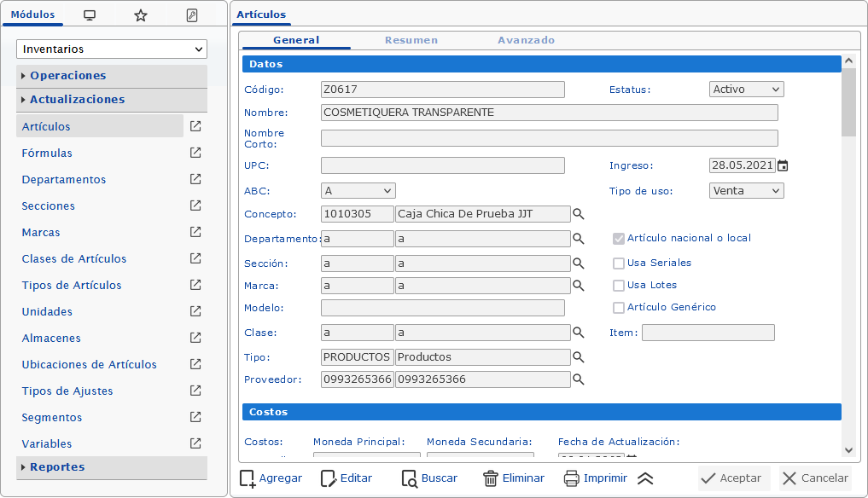868x498 pixels.
Task: Switch to the General tab
Action: tap(296, 40)
